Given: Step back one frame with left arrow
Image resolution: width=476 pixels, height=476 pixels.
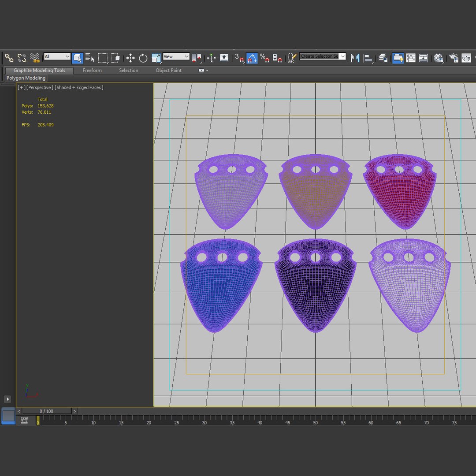Looking at the screenshot, I should pyautogui.click(x=19, y=411).
